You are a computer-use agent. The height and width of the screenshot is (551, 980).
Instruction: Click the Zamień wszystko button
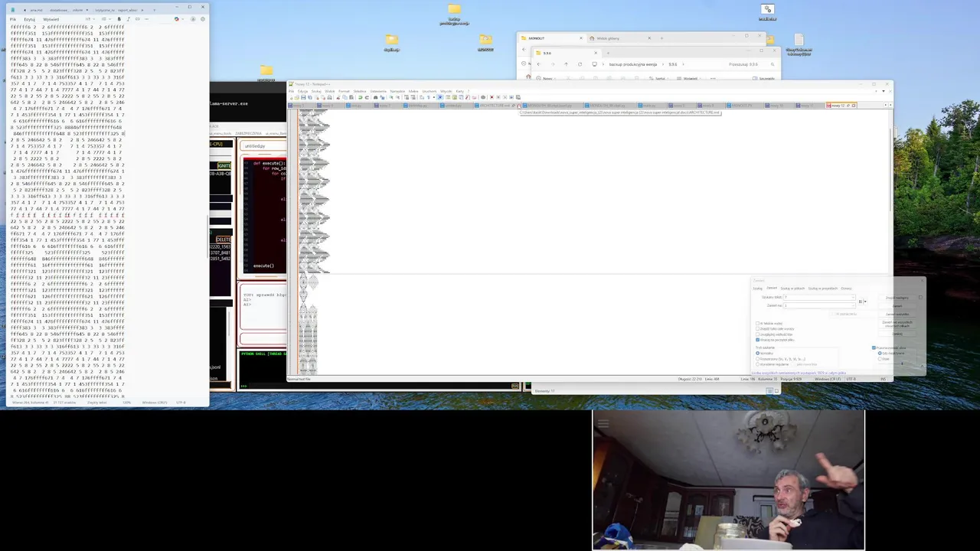[897, 315]
